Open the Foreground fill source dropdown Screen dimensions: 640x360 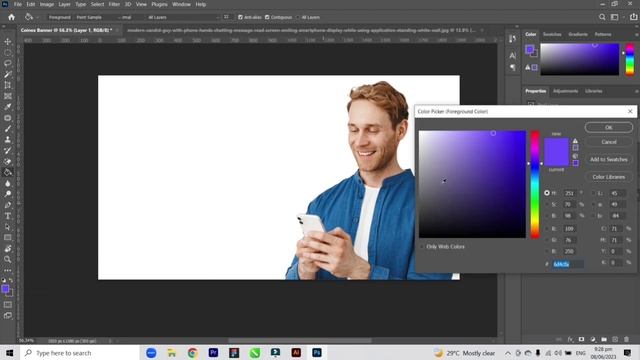[x=60, y=17]
